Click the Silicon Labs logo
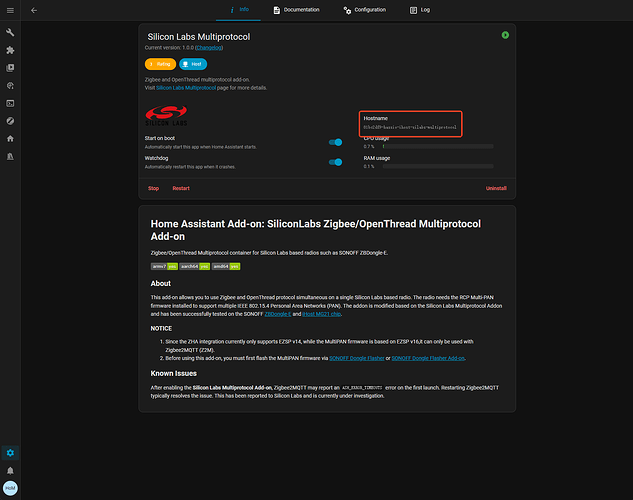This screenshot has width=633, height=500. pos(166,116)
